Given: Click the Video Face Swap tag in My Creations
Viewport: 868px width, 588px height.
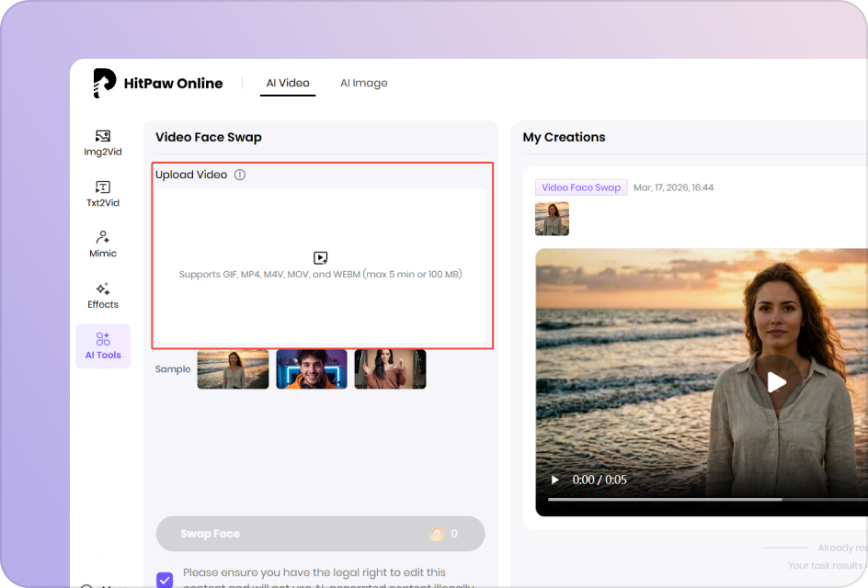Looking at the screenshot, I should point(581,187).
